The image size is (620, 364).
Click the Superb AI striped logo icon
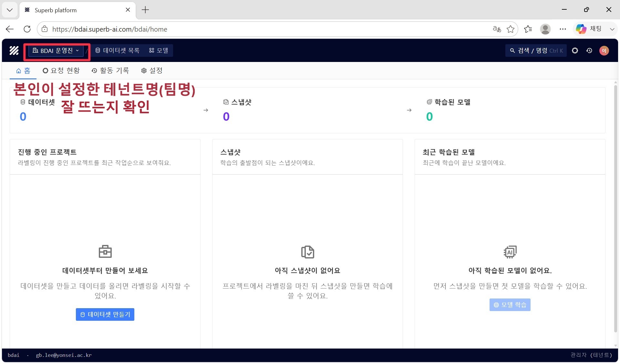click(x=14, y=50)
